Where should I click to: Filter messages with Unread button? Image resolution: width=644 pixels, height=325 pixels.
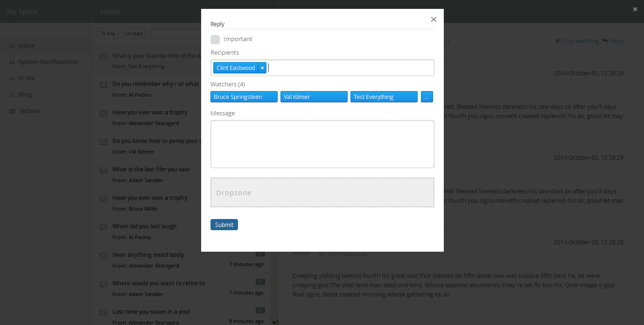click(134, 34)
